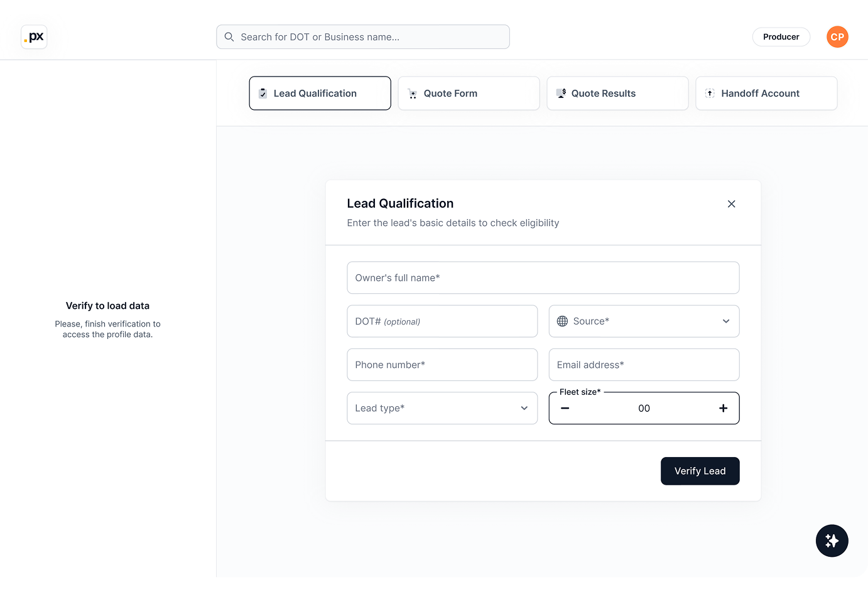Increase Fleet size with the plus control
The width and height of the screenshot is (868, 592).
coord(723,408)
